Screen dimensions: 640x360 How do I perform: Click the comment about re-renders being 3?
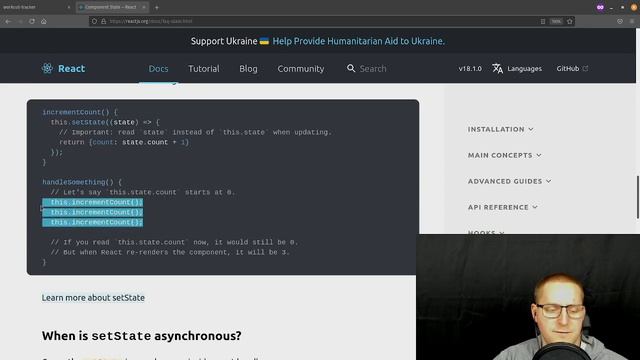tap(170, 253)
